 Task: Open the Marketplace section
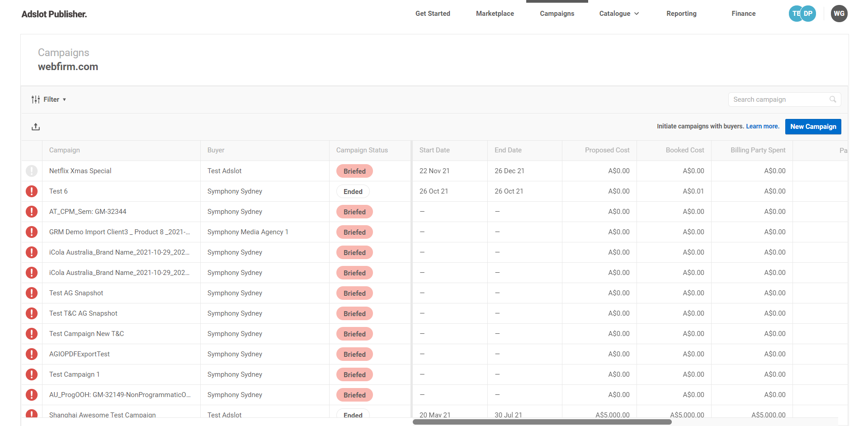point(495,14)
